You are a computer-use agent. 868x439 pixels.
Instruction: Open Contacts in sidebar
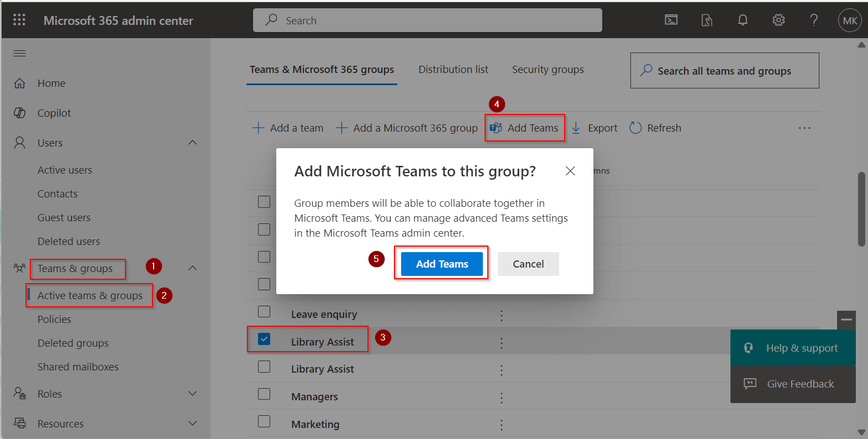(x=57, y=194)
